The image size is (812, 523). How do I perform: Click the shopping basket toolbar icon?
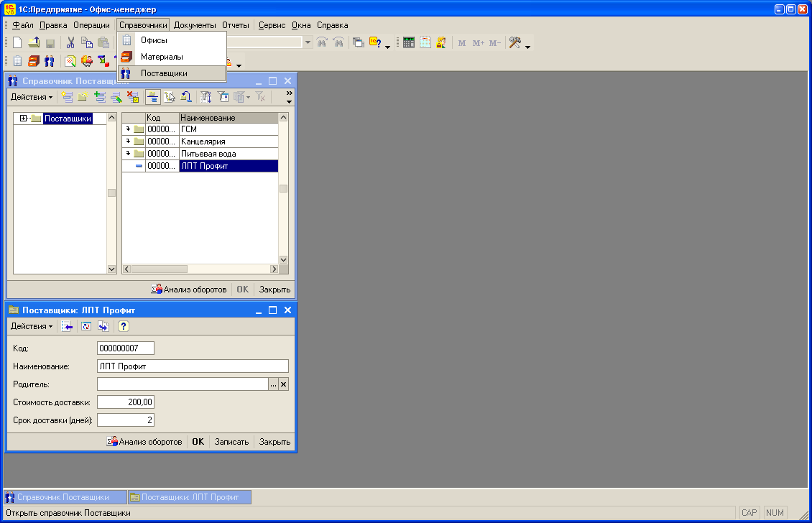click(87, 61)
